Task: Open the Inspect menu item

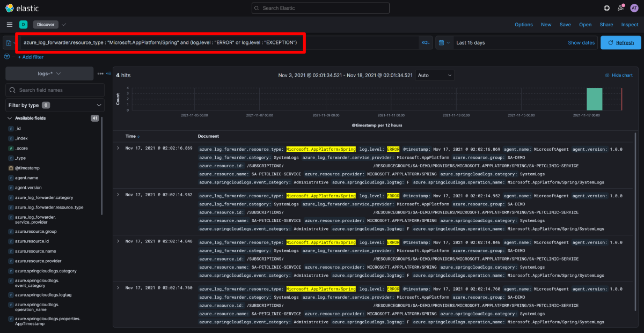Action: point(630,25)
